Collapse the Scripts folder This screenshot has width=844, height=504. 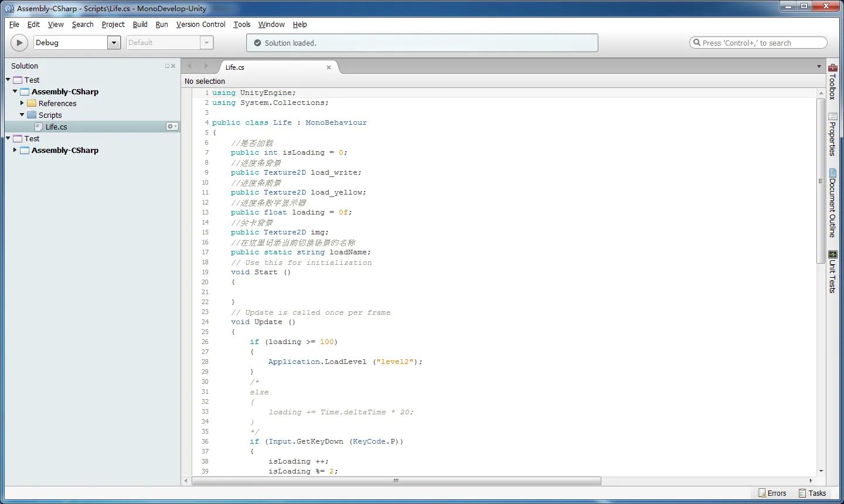point(22,115)
